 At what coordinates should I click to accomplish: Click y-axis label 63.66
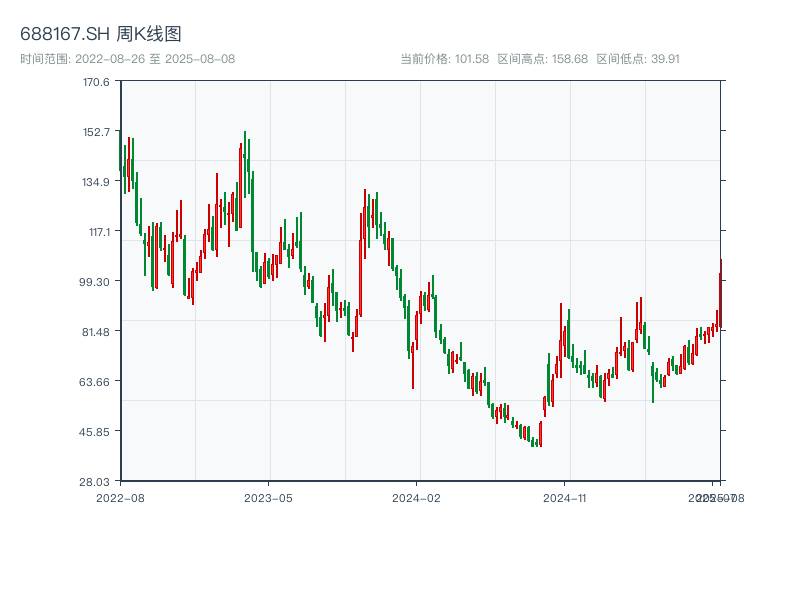[x=94, y=382]
